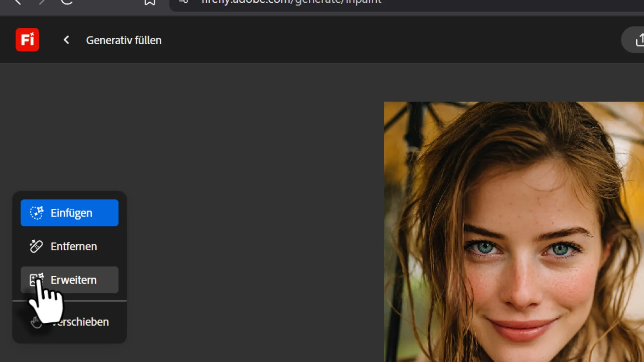Switch to the Entfernen text label
This screenshot has width=644, height=362.
(x=74, y=246)
